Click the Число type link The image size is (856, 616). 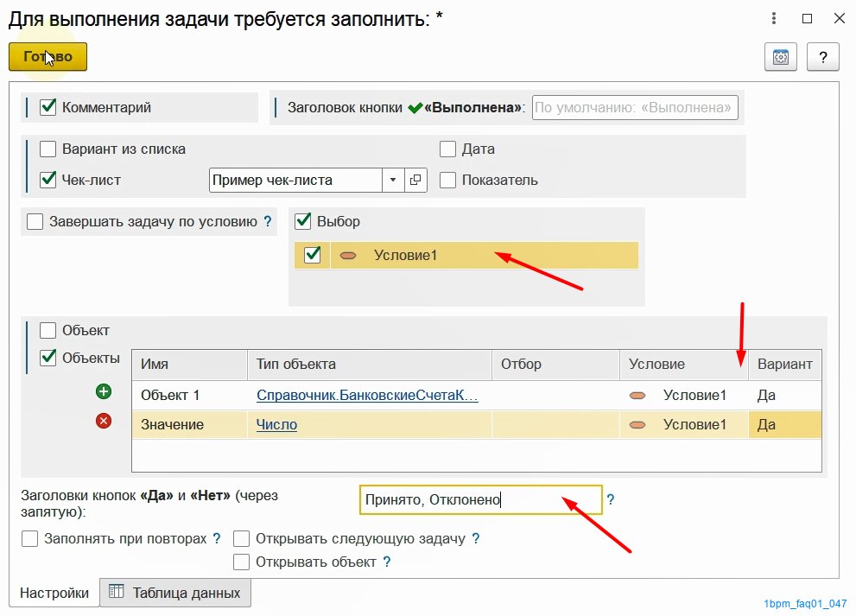tap(276, 424)
